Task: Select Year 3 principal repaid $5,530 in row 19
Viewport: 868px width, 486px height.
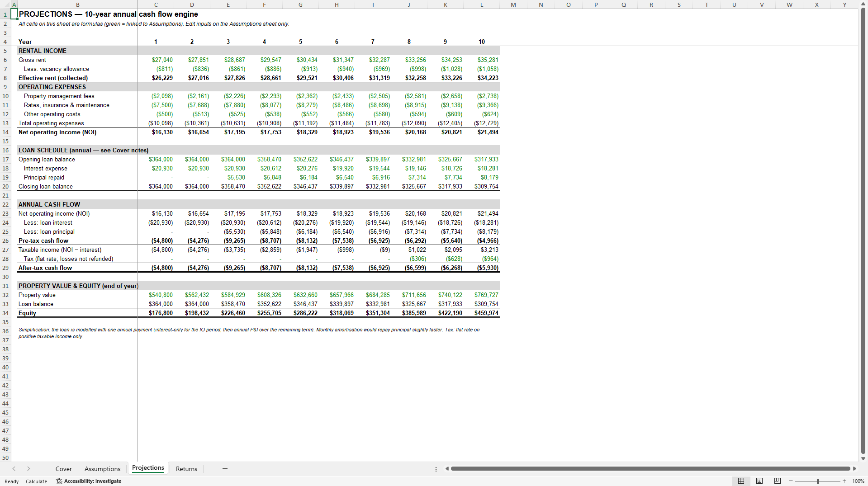Action: coord(228,177)
